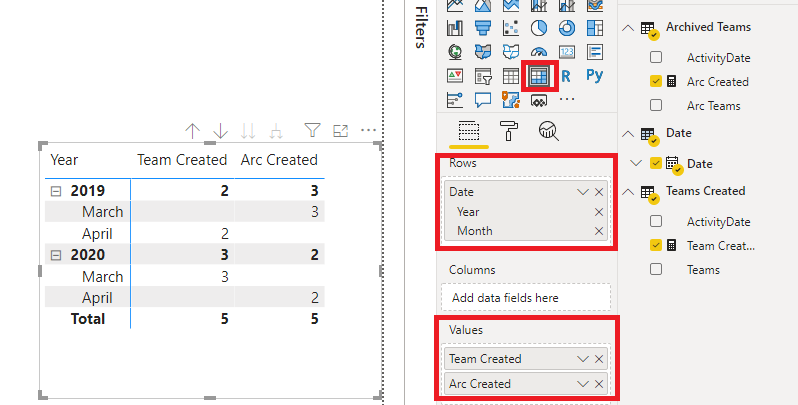Remove Date field from Rows
This screenshot has height=405, width=798.
point(599,192)
